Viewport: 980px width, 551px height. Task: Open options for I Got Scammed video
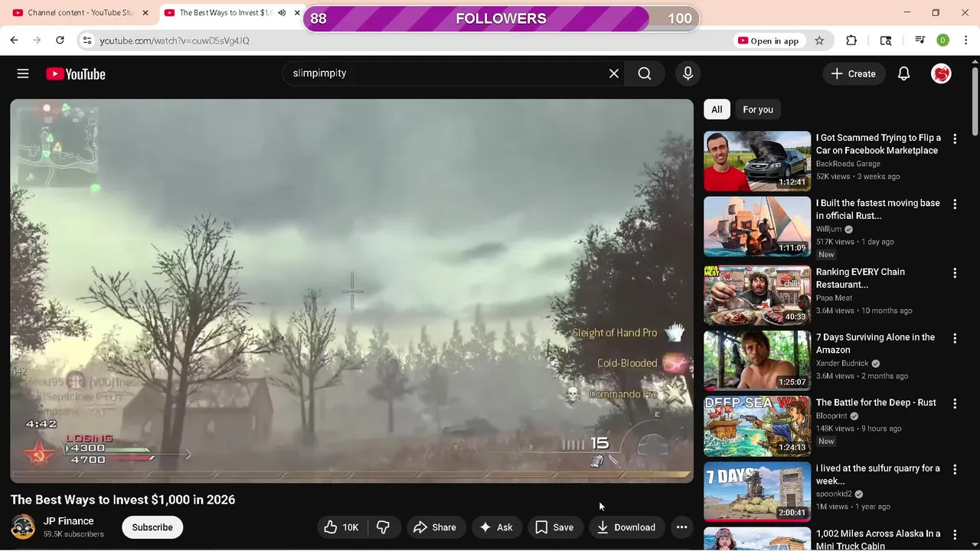[954, 139]
